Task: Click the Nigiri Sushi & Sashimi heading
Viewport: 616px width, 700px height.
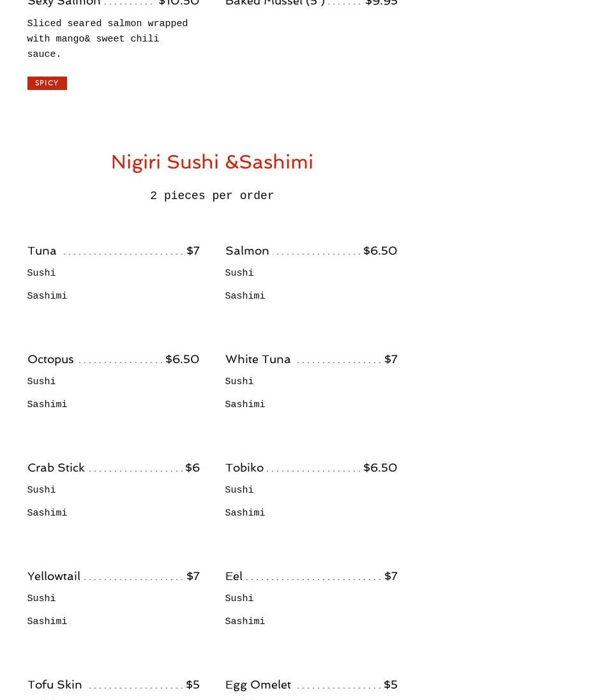Action: click(212, 162)
